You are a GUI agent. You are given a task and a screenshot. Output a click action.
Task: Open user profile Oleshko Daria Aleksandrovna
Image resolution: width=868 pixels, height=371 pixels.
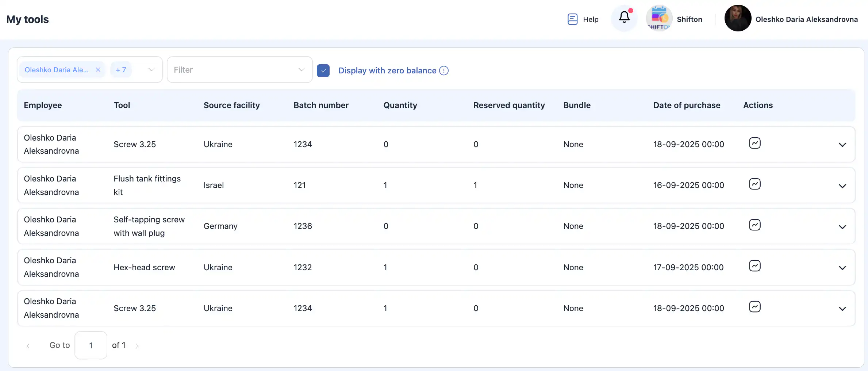(791, 19)
